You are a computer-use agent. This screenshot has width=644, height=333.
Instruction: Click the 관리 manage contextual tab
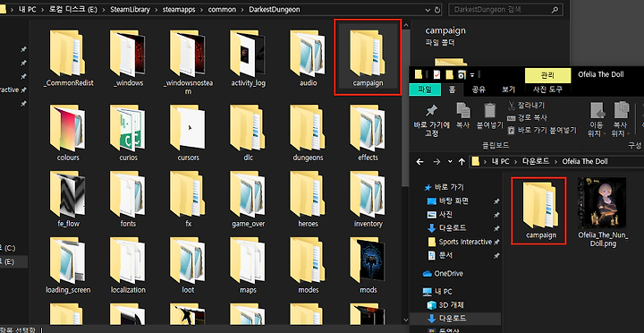[548, 75]
